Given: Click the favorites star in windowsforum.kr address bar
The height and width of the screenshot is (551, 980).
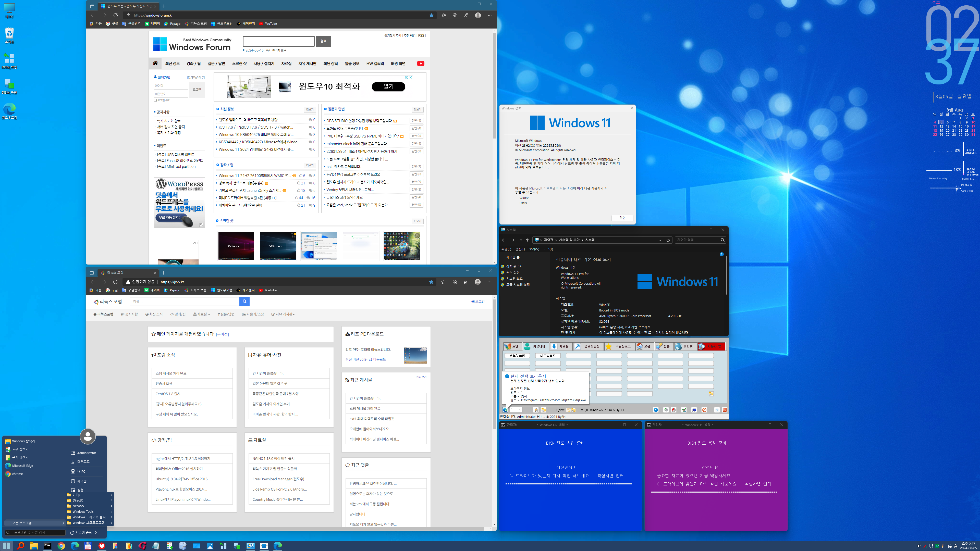Looking at the screenshot, I should point(431,15).
